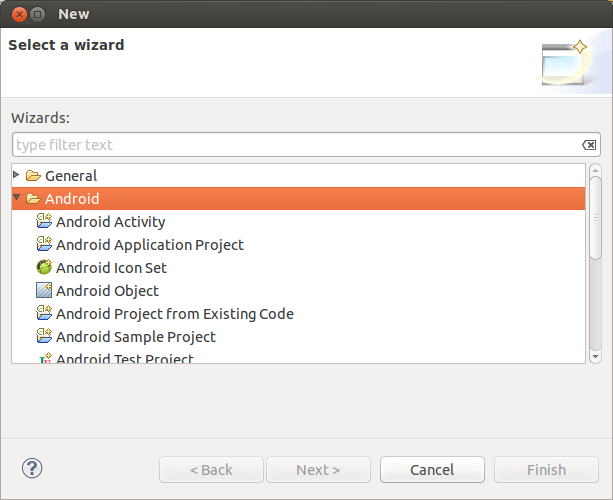Select the Android Test Project entry
The image size is (613, 500).
[124, 358]
